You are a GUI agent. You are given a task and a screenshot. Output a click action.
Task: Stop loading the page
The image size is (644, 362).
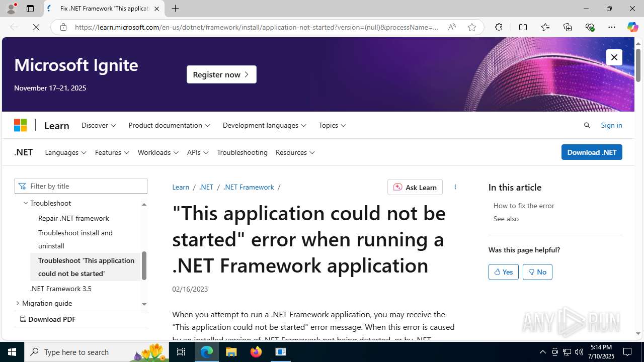(x=36, y=27)
